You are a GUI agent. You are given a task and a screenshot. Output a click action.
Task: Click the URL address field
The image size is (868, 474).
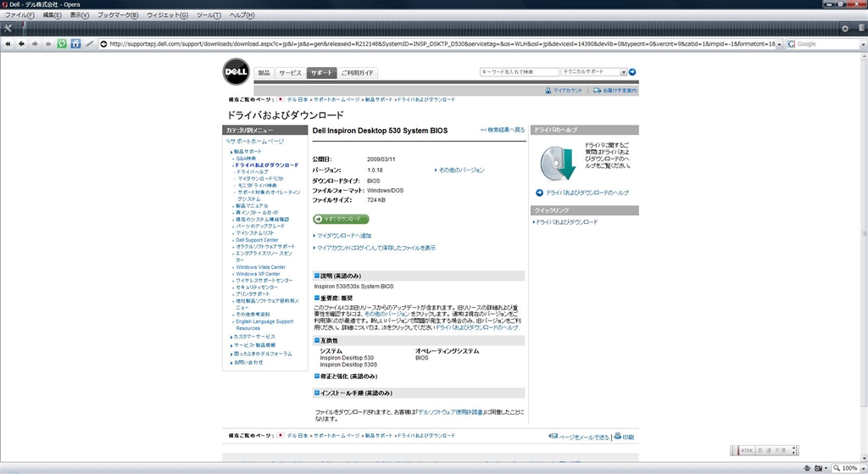[x=442, y=44]
